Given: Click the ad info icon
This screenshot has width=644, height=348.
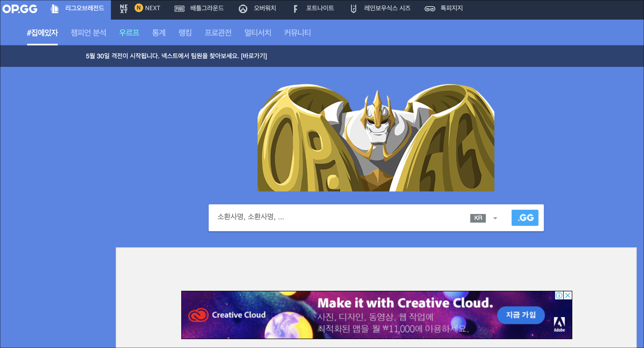Looking at the screenshot, I should coord(559,295).
